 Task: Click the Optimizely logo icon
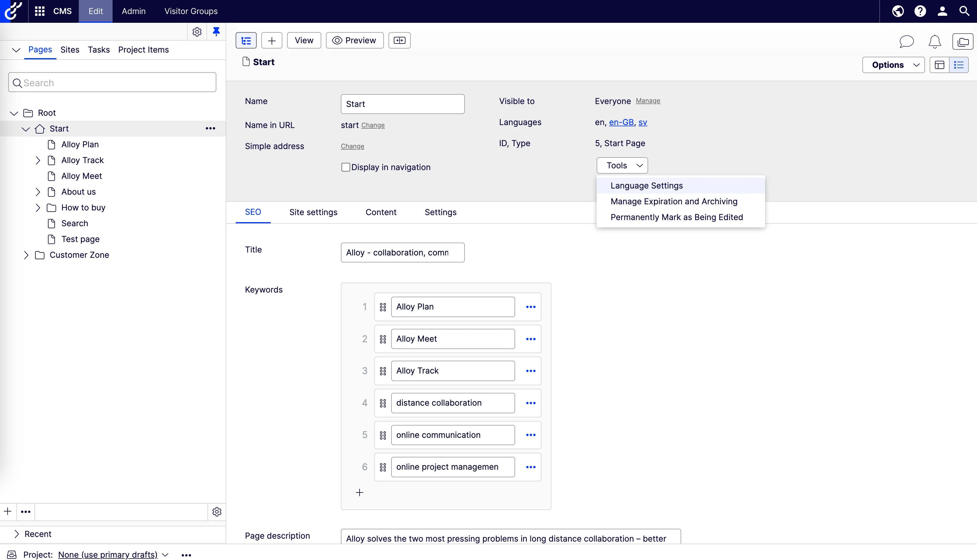(x=13, y=11)
